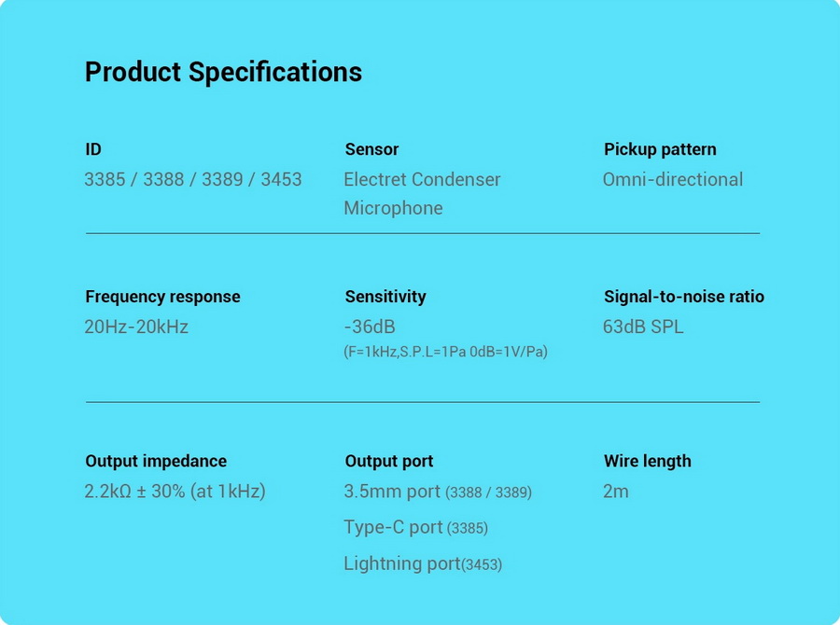
Task: Click the F=1kHz,S.P.L=1Pa footnote text
Action: point(446,352)
